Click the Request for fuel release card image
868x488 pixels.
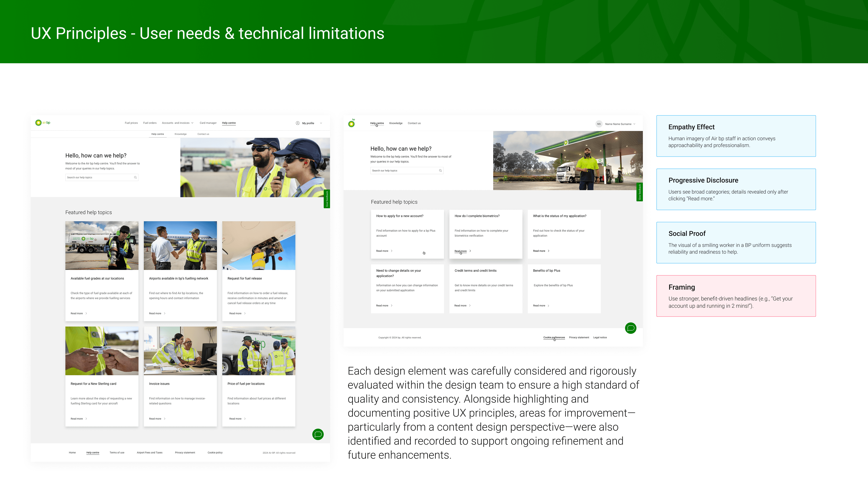(258, 245)
